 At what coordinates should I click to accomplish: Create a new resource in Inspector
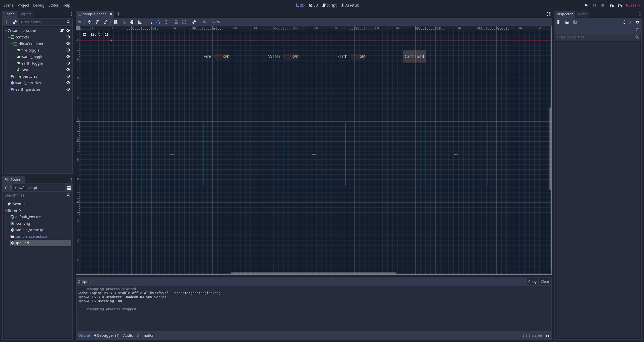[x=559, y=22]
